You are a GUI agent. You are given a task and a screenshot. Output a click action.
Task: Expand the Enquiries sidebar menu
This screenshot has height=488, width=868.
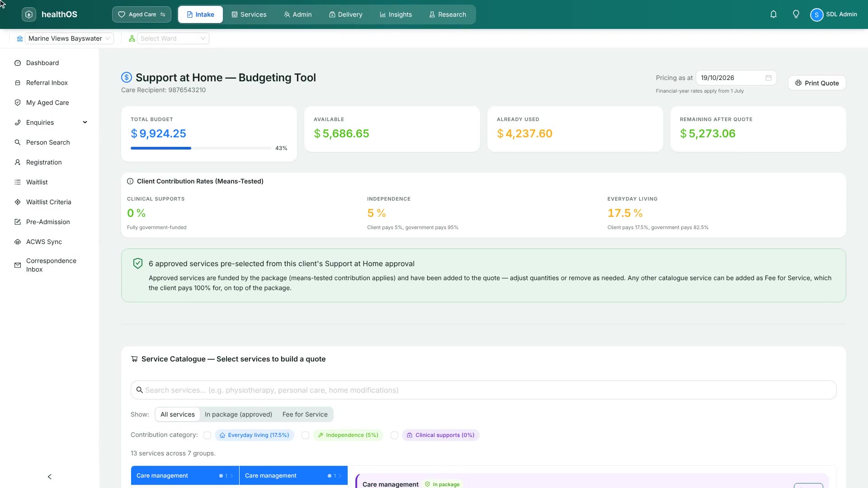[51, 122]
